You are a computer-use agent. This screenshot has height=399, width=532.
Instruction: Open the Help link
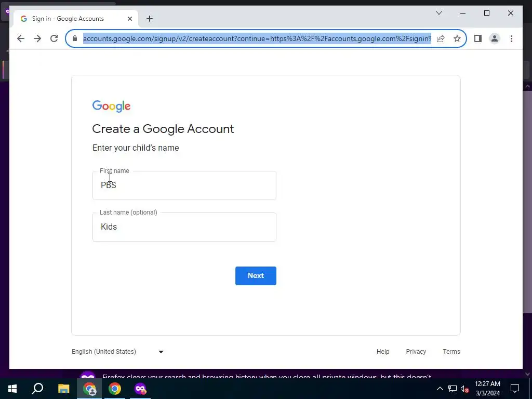point(383,352)
